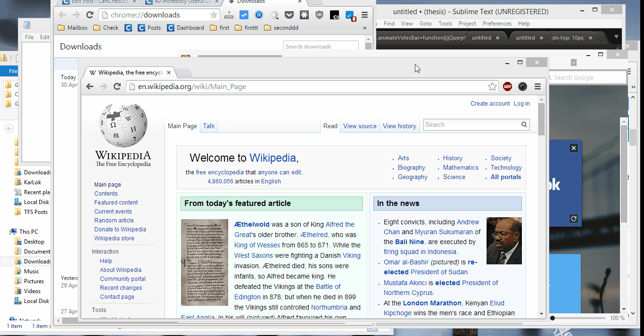Click the Create account link

(490, 104)
